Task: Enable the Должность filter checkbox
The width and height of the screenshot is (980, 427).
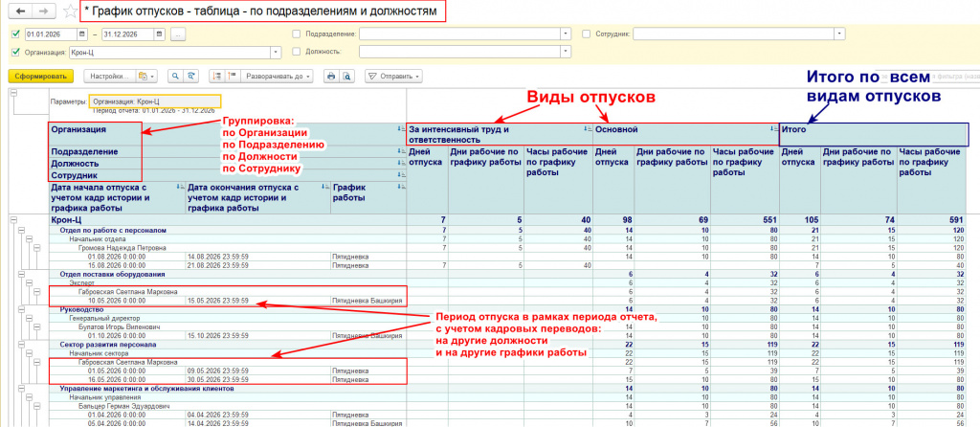Action: tap(297, 52)
